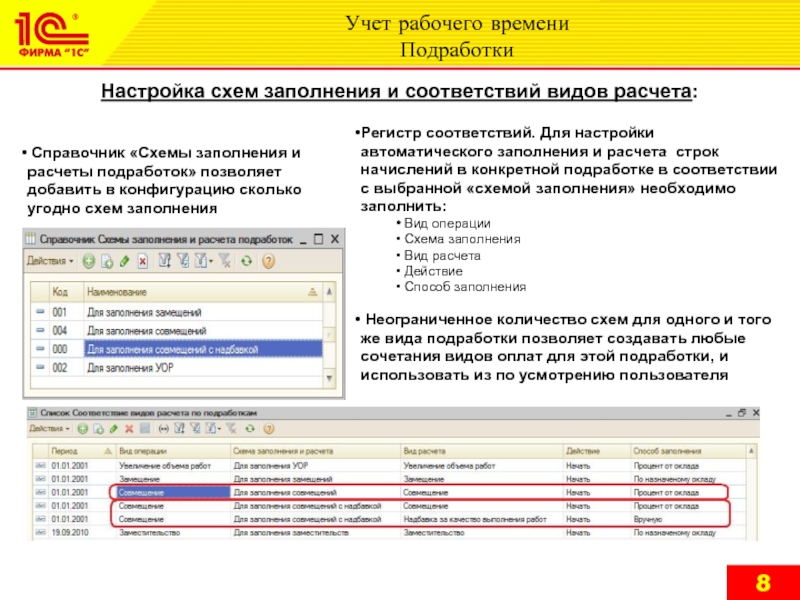800x600 pixels.
Task: Click Add-by-copying icon in Справочник window toolbar
Action: 107,261
